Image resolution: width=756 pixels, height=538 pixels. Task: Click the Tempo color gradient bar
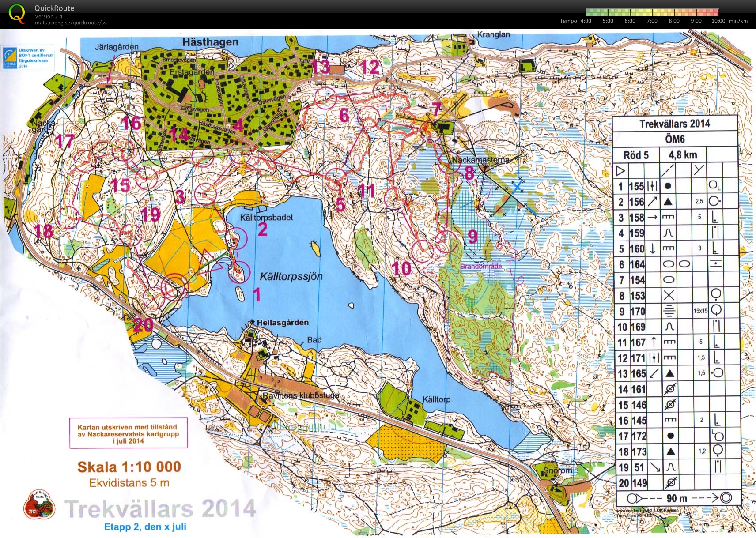[x=652, y=12]
